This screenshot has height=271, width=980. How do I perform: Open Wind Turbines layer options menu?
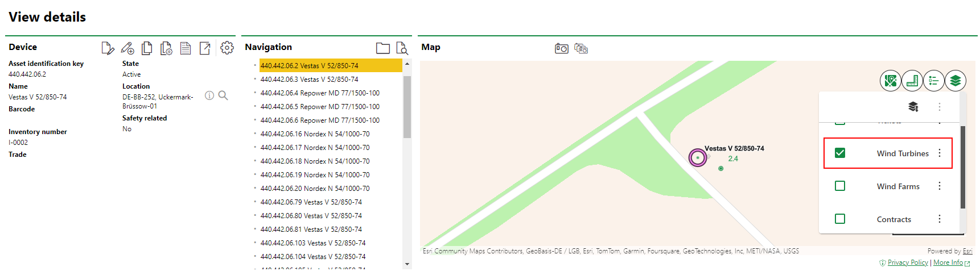tap(940, 153)
